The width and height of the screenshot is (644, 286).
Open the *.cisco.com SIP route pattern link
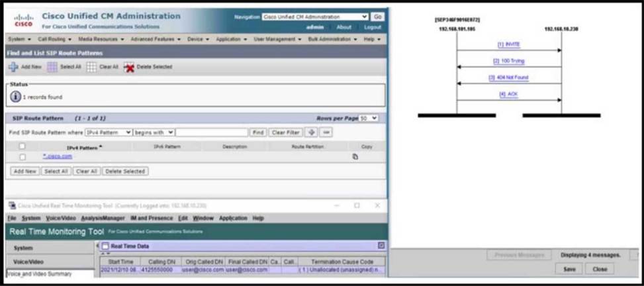point(58,156)
